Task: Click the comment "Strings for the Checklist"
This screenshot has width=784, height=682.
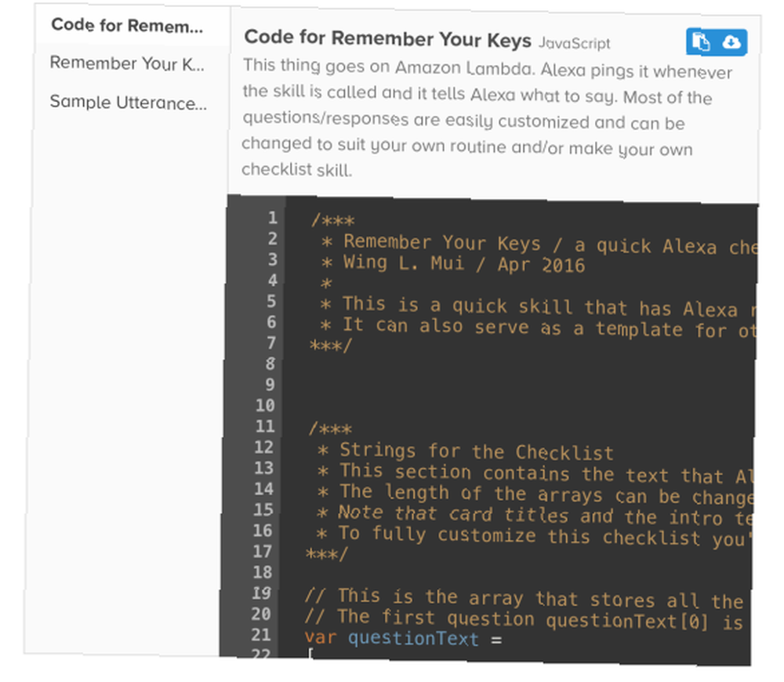Action: pos(465,452)
